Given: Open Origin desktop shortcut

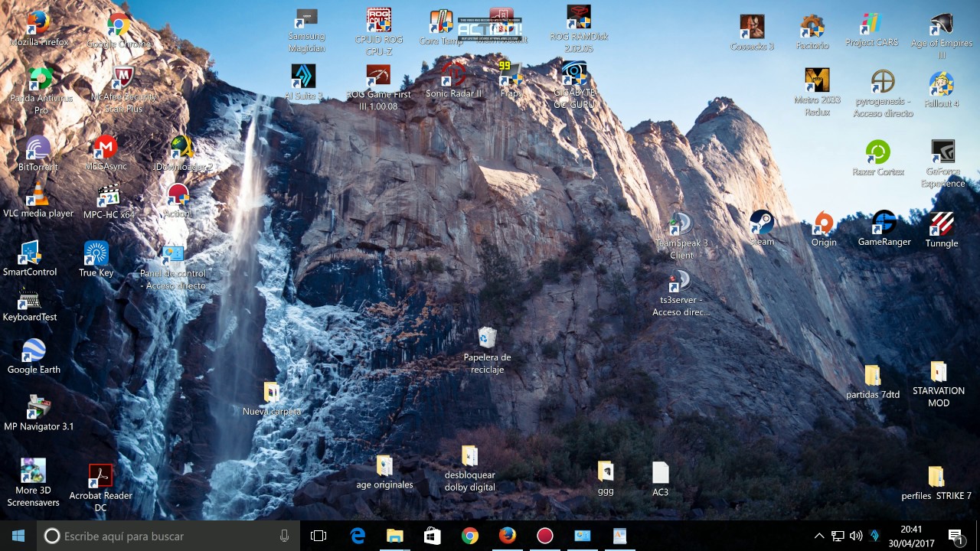Looking at the screenshot, I should pyautogui.click(x=824, y=229).
